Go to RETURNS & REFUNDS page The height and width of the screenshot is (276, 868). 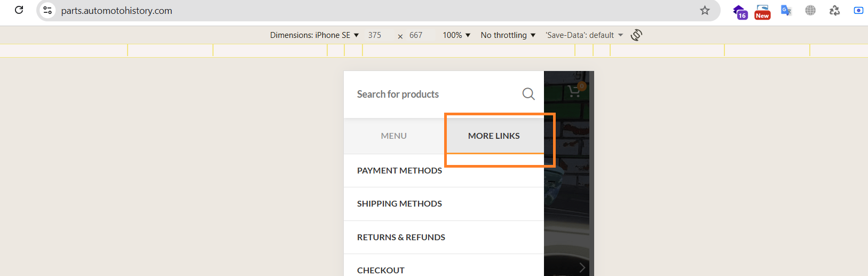click(x=401, y=238)
